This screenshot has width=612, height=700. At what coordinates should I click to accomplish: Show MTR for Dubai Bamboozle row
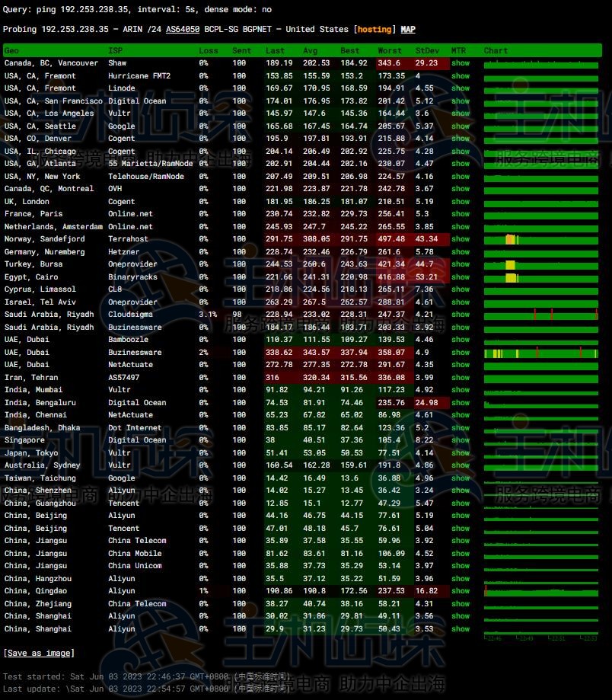(461, 340)
